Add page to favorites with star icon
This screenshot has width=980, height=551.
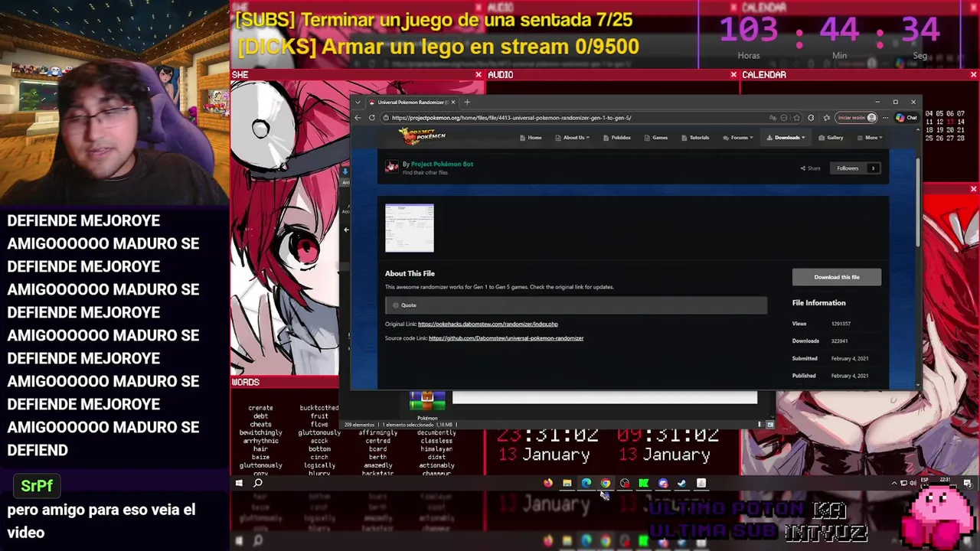(x=797, y=118)
